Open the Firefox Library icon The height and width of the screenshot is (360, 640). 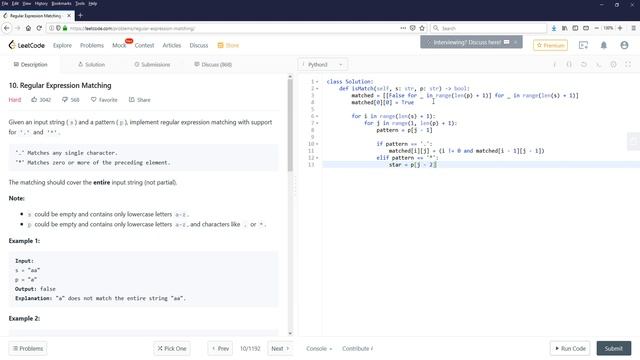564,28
